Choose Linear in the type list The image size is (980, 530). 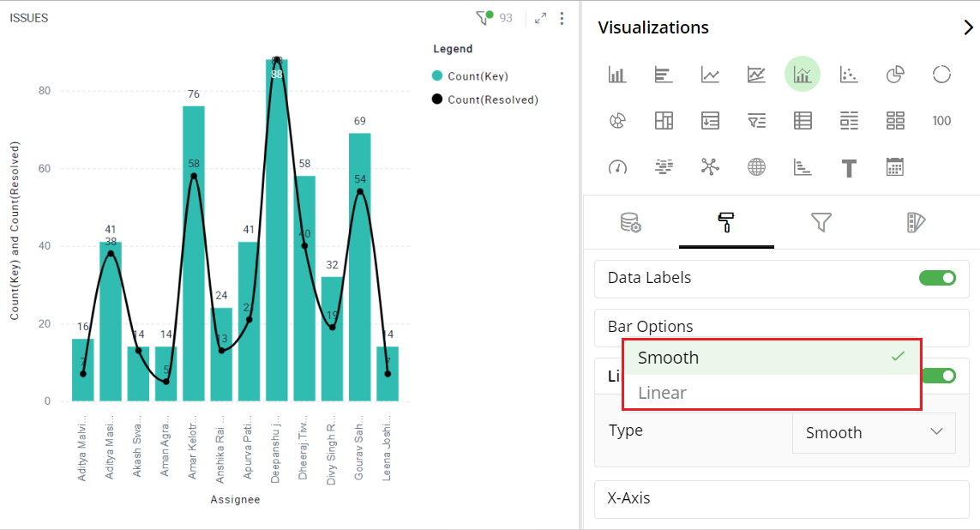pos(772,393)
